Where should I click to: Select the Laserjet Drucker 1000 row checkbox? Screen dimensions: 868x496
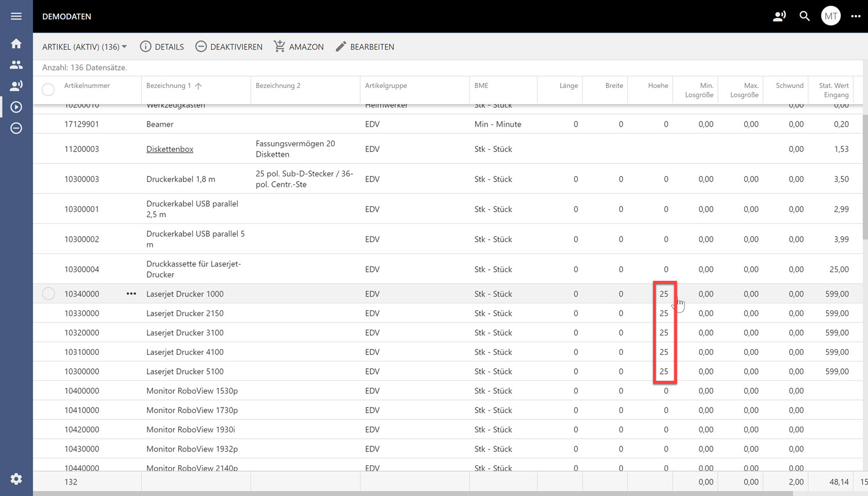click(49, 294)
